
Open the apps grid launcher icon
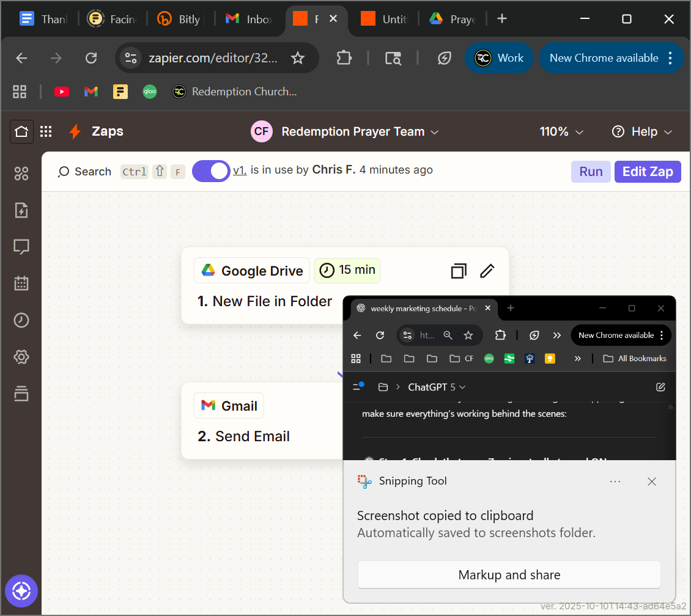click(46, 131)
